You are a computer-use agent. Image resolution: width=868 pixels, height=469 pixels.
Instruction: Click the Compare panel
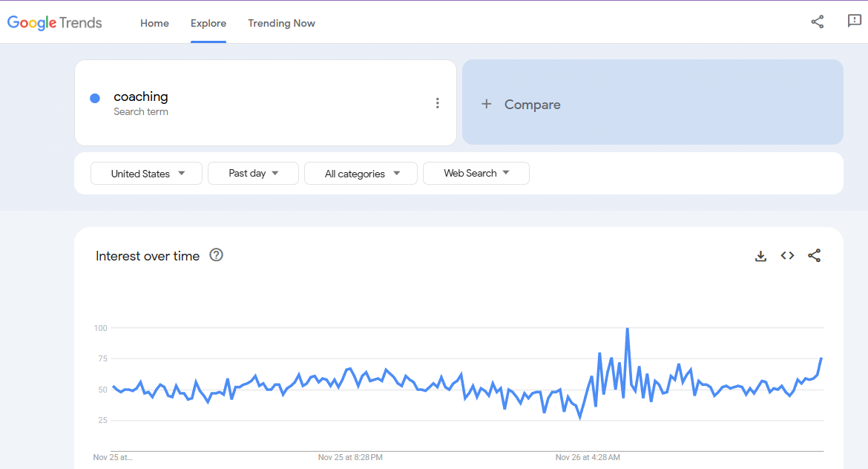tap(653, 102)
